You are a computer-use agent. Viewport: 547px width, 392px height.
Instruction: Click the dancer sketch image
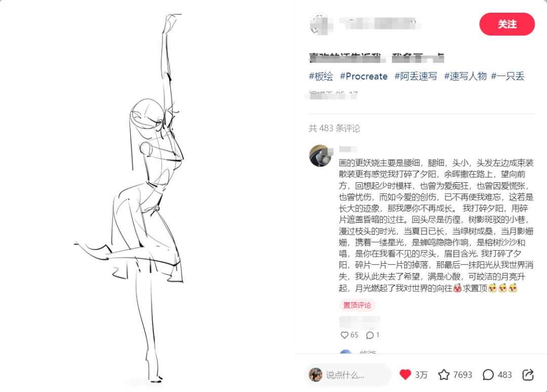point(146,196)
